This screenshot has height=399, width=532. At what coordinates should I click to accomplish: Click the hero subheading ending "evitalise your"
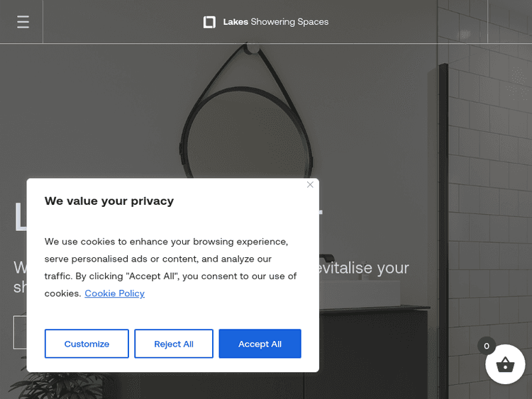pos(364,269)
